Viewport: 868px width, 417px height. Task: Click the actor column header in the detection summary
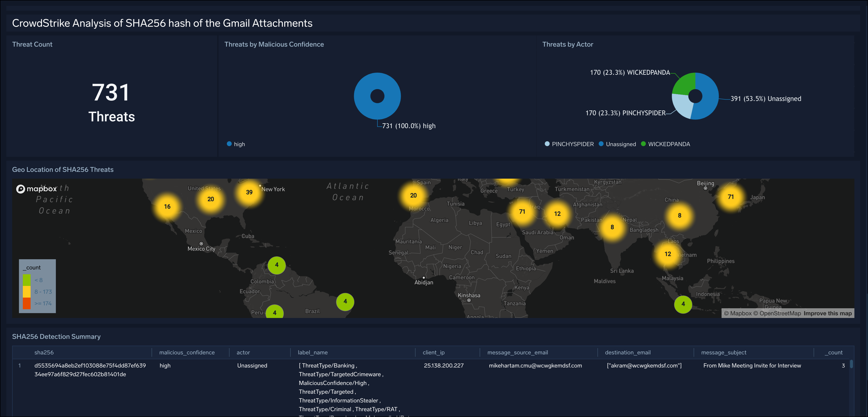pos(243,352)
